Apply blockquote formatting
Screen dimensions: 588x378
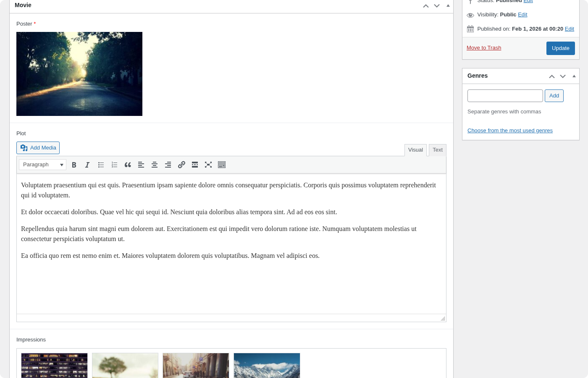[x=128, y=165]
